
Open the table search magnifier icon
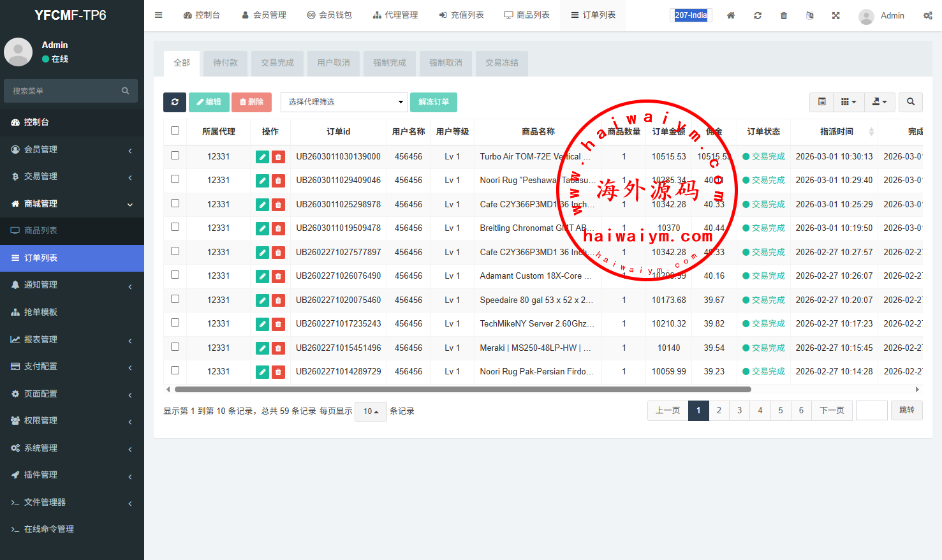(911, 102)
